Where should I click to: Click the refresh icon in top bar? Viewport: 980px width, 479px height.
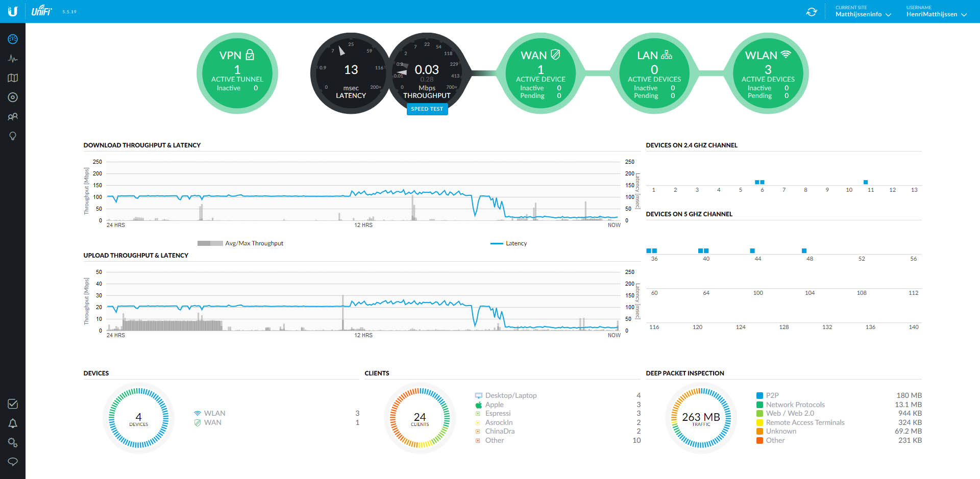point(812,12)
